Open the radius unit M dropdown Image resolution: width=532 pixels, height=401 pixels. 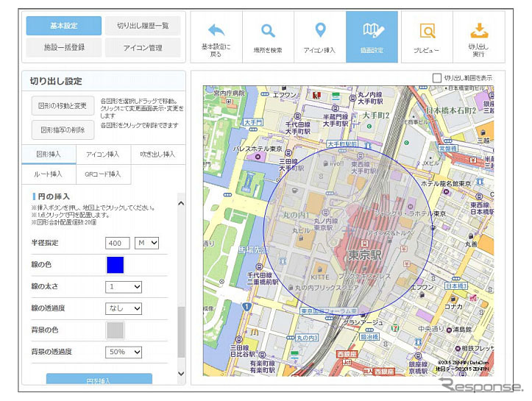pyautogui.click(x=146, y=243)
